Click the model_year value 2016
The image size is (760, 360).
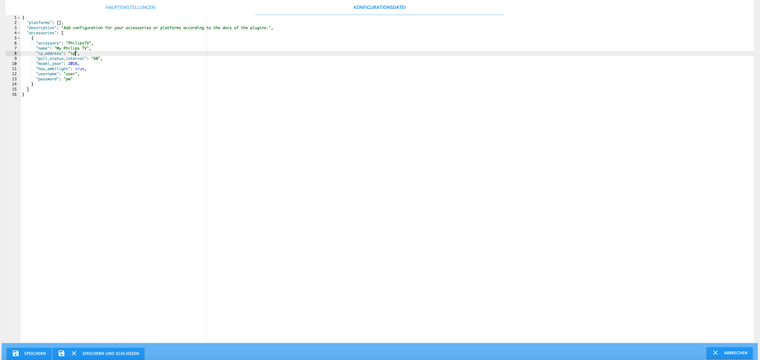(72, 63)
